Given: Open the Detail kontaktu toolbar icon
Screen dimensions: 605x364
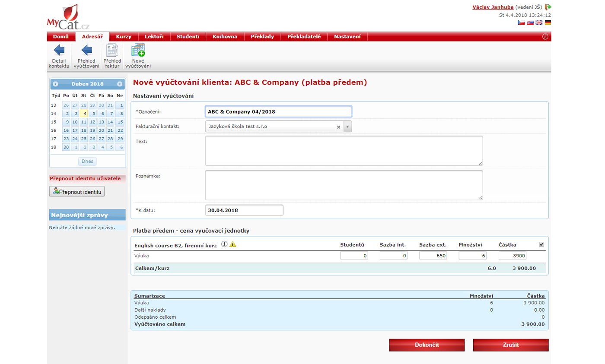Looking at the screenshot, I should 59,56.
